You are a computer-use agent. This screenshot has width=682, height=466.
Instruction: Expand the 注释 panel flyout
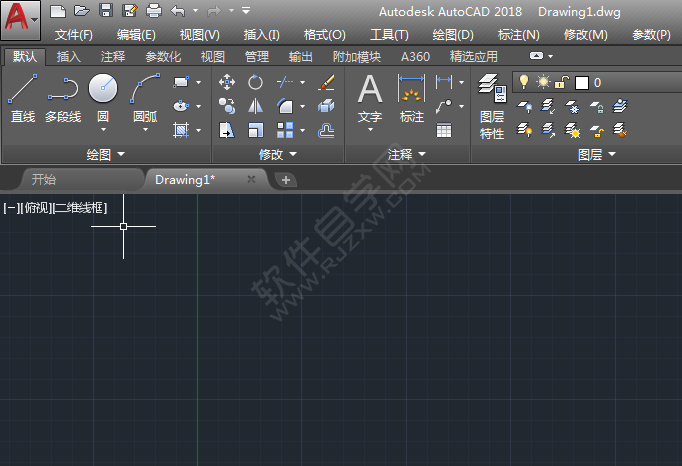click(407, 154)
